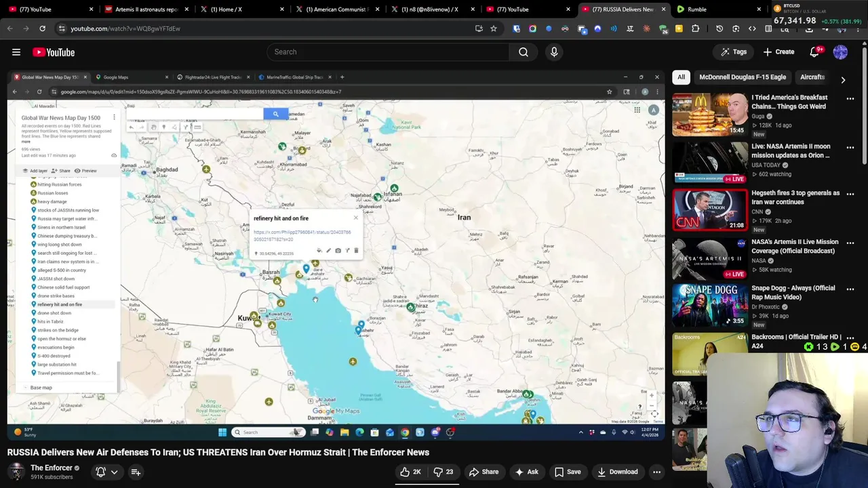Close the refinery hit info popup

pos(355,218)
